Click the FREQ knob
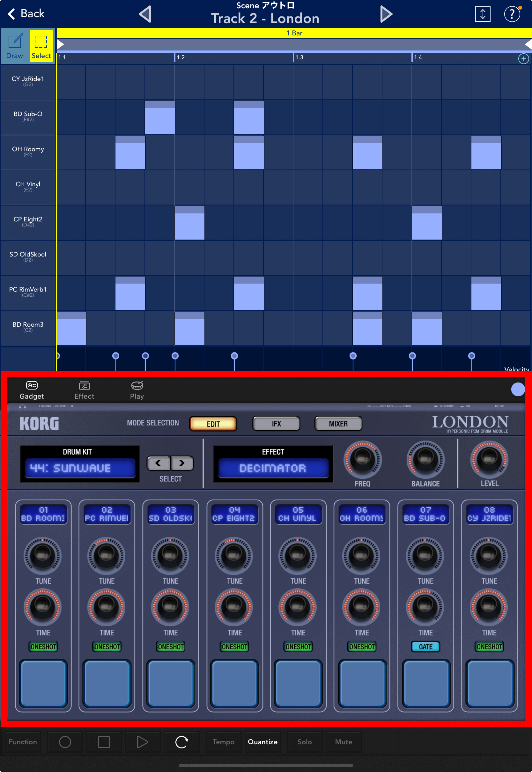 [x=362, y=459]
